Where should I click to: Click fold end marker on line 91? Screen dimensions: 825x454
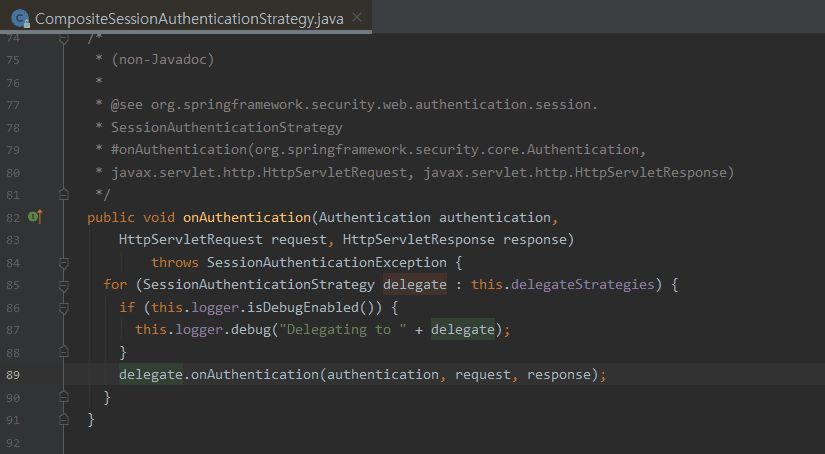coord(65,420)
